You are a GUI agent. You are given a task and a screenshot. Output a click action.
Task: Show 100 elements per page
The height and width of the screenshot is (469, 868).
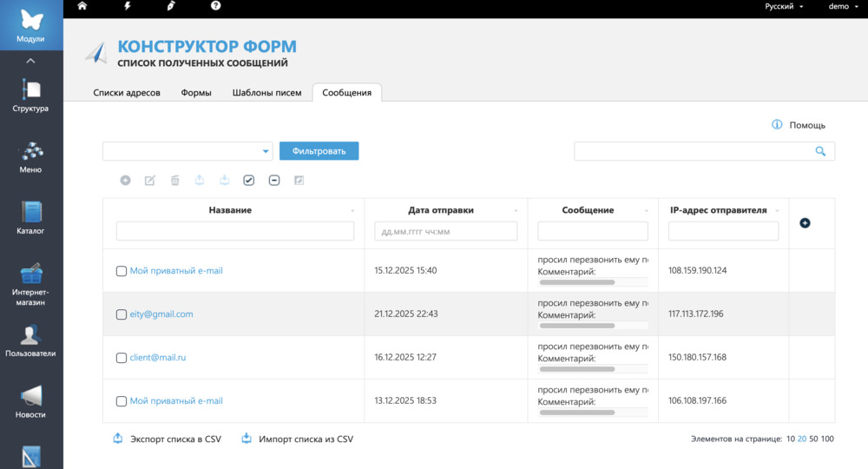click(827, 439)
